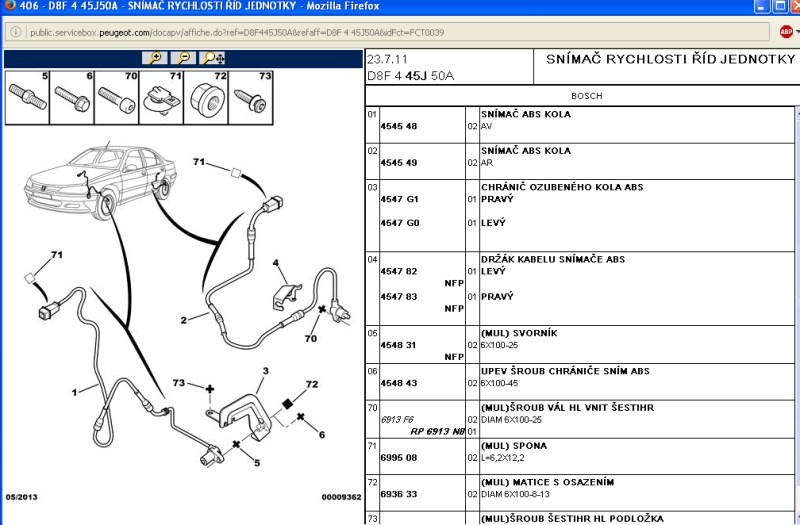Click the zoom out magnifier icon
Image resolution: width=800 pixels, height=525 pixels.
[x=183, y=58]
